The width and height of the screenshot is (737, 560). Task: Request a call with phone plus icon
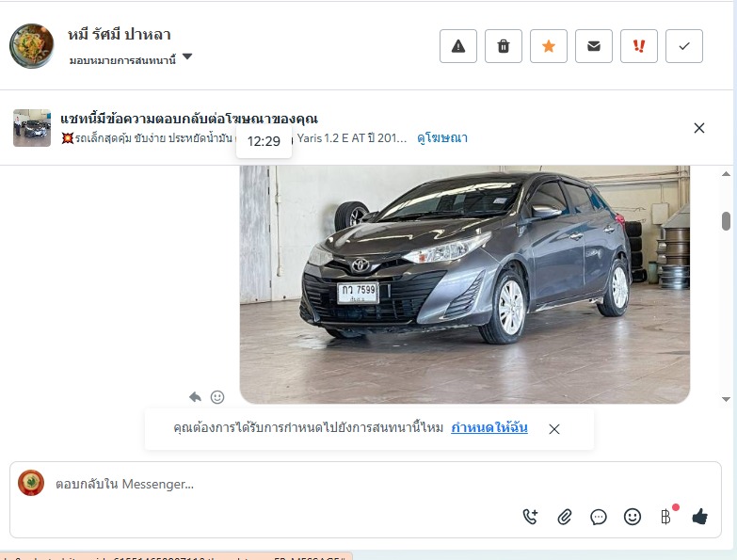pos(530,517)
